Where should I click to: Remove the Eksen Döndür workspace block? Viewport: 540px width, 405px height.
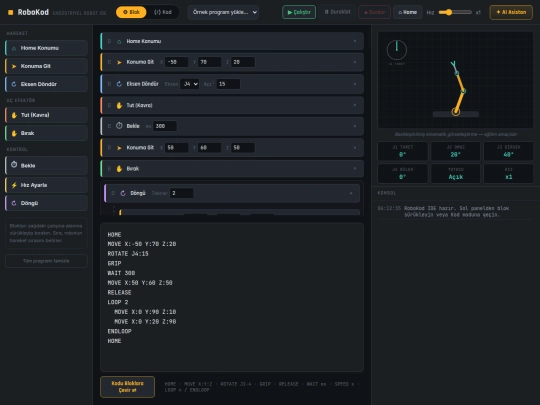click(x=355, y=84)
